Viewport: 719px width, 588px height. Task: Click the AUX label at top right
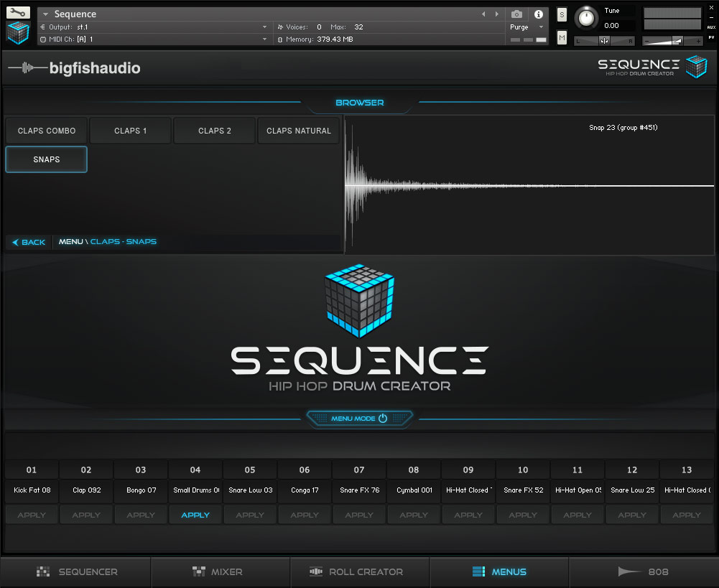pyautogui.click(x=711, y=27)
